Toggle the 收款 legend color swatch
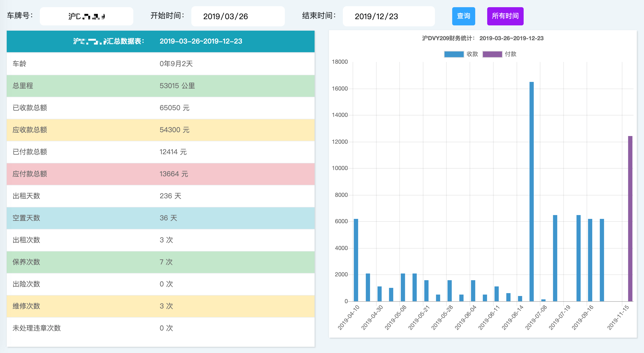The width and height of the screenshot is (644, 353). coord(454,54)
